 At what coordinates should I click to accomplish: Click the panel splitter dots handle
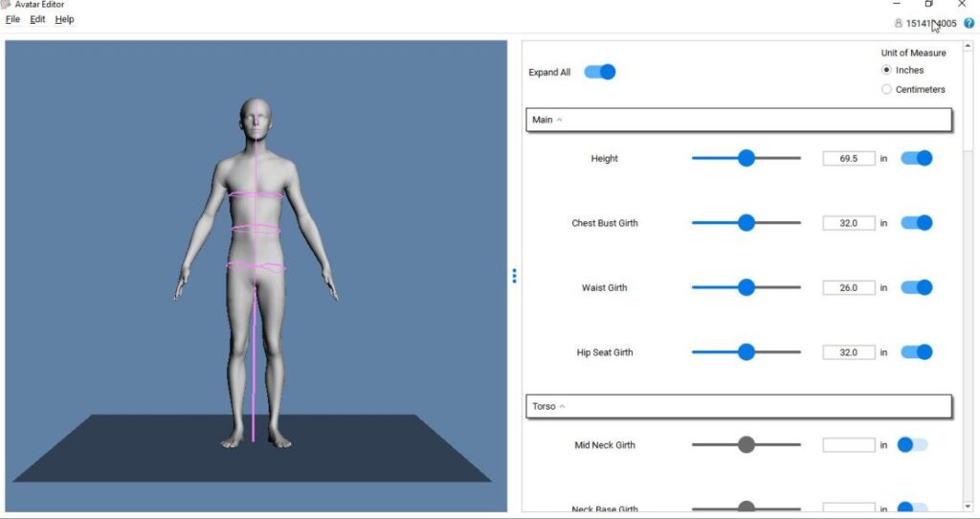pos(514,276)
